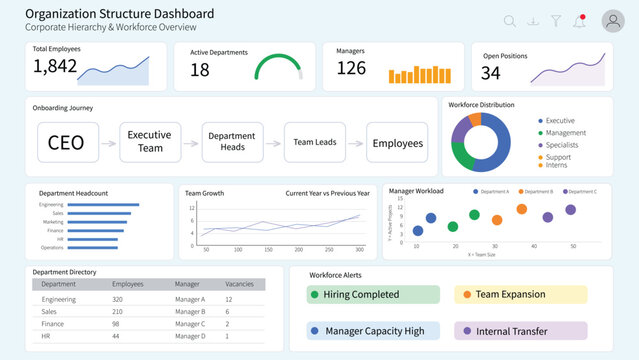
Task: Click the Internal Transfer alert
Action: [x=521, y=331]
